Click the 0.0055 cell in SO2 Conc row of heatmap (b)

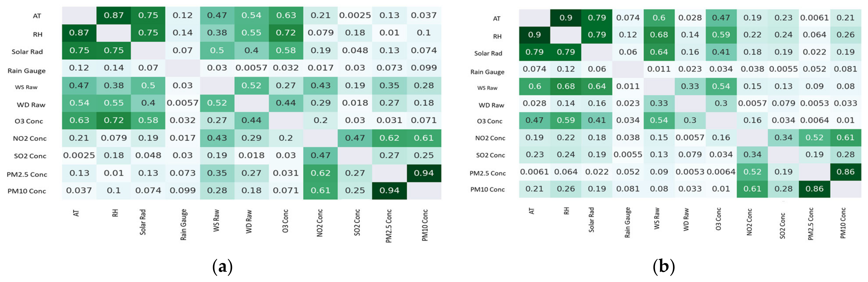click(628, 154)
